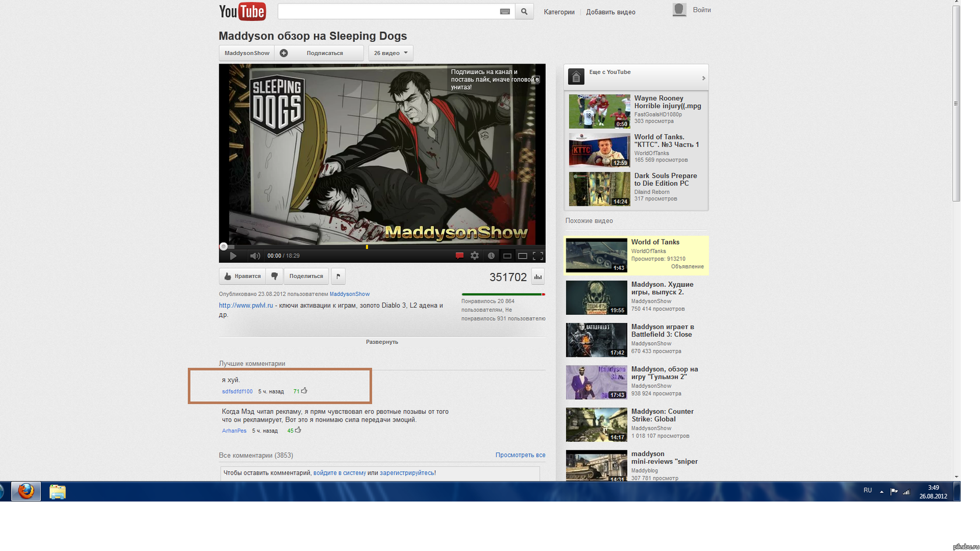Click the Поделиться share button

(x=306, y=276)
